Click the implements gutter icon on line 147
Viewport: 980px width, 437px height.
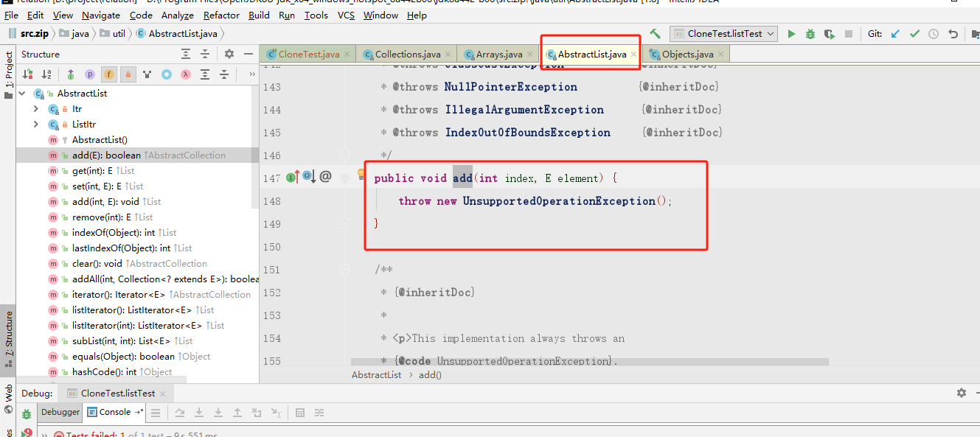[292, 177]
